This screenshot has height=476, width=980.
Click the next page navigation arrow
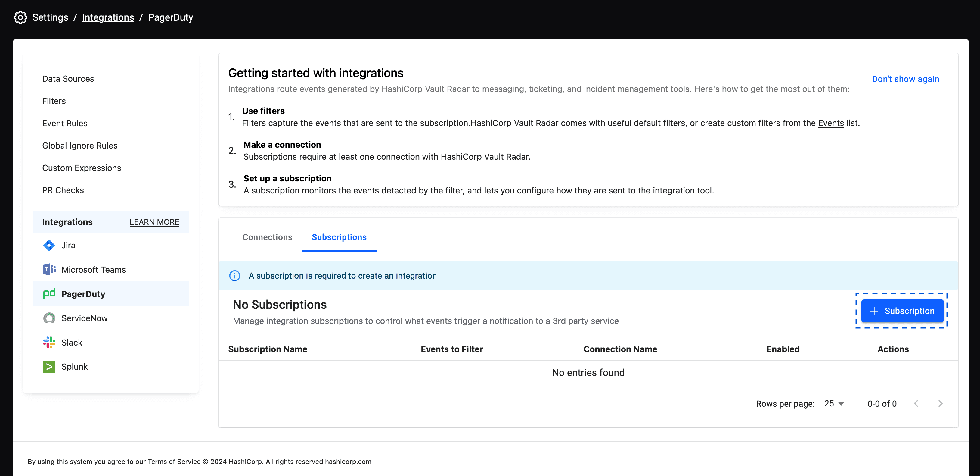click(940, 403)
